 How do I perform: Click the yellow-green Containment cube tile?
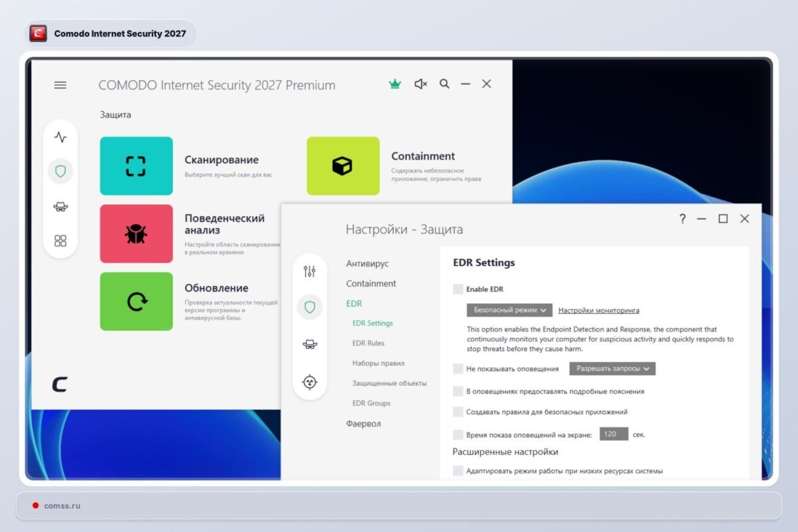pyautogui.click(x=343, y=166)
